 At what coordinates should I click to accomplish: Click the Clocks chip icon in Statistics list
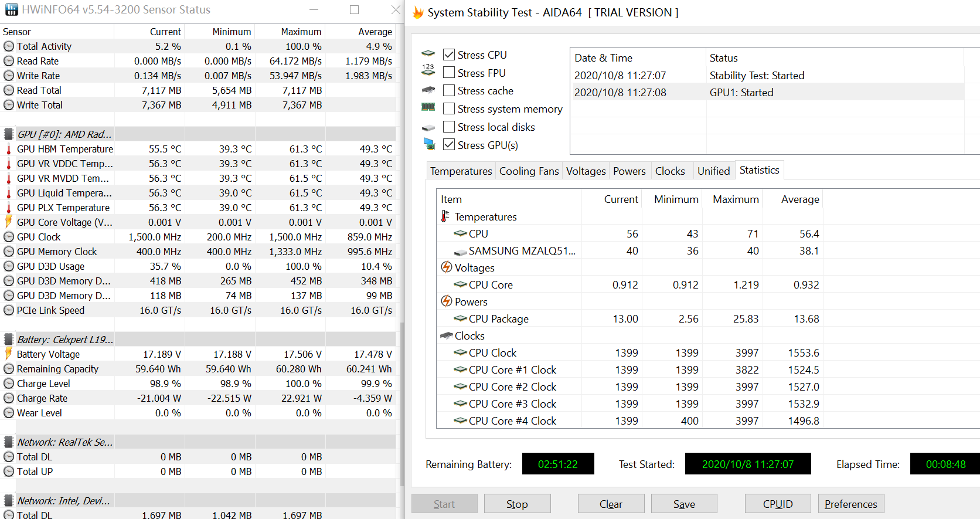pos(447,336)
